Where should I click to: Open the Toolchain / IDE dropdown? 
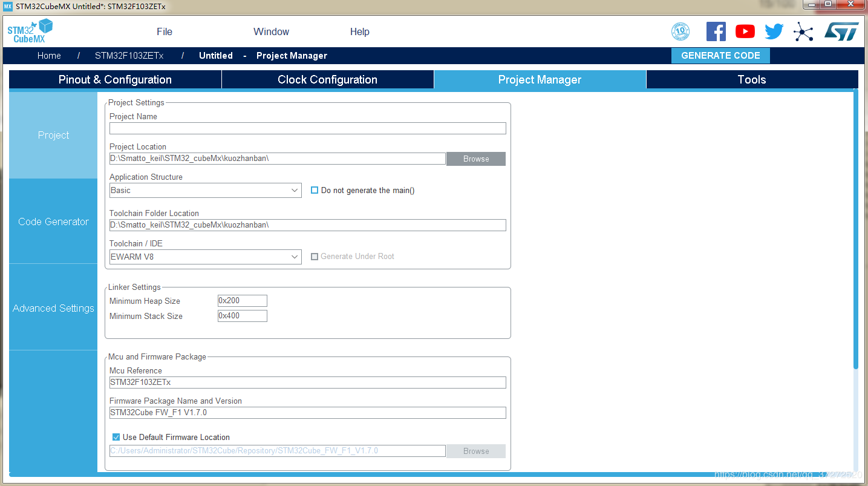[205, 257]
